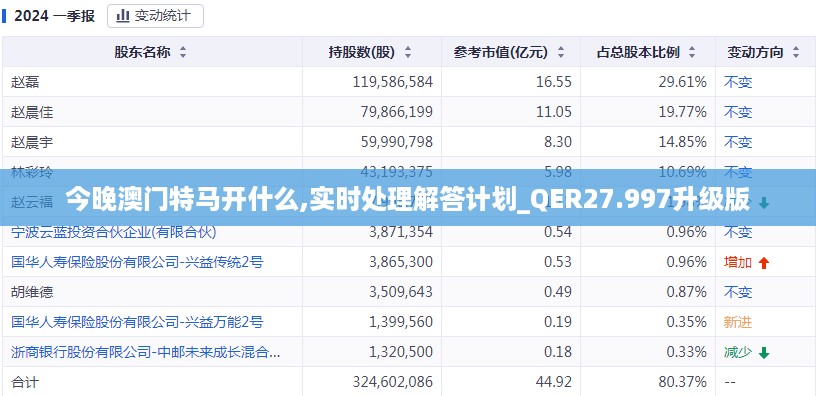Click share count 3,865,300
The image size is (816, 396).
point(401,262)
